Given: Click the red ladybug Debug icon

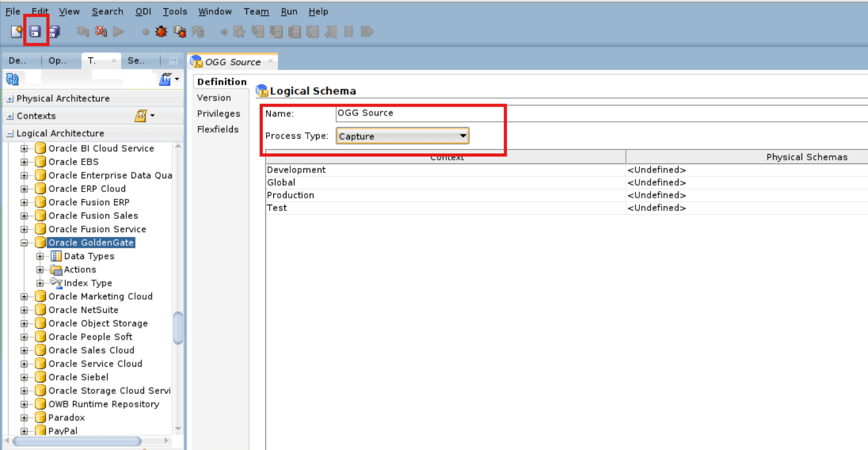Looking at the screenshot, I should (161, 32).
